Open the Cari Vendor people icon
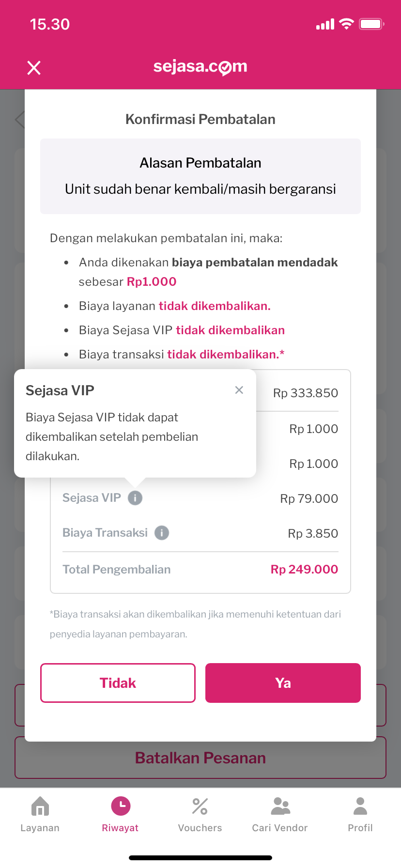This screenshot has height=868, width=401. (280, 806)
